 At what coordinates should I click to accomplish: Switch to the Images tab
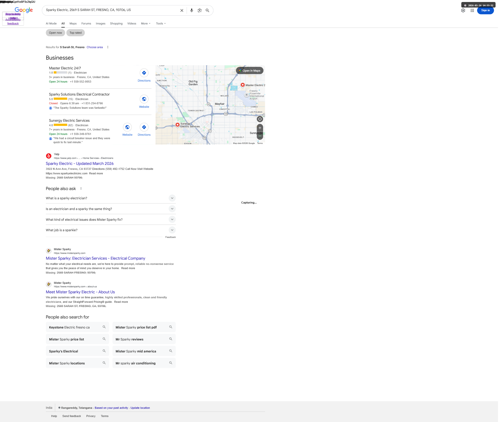click(x=100, y=23)
